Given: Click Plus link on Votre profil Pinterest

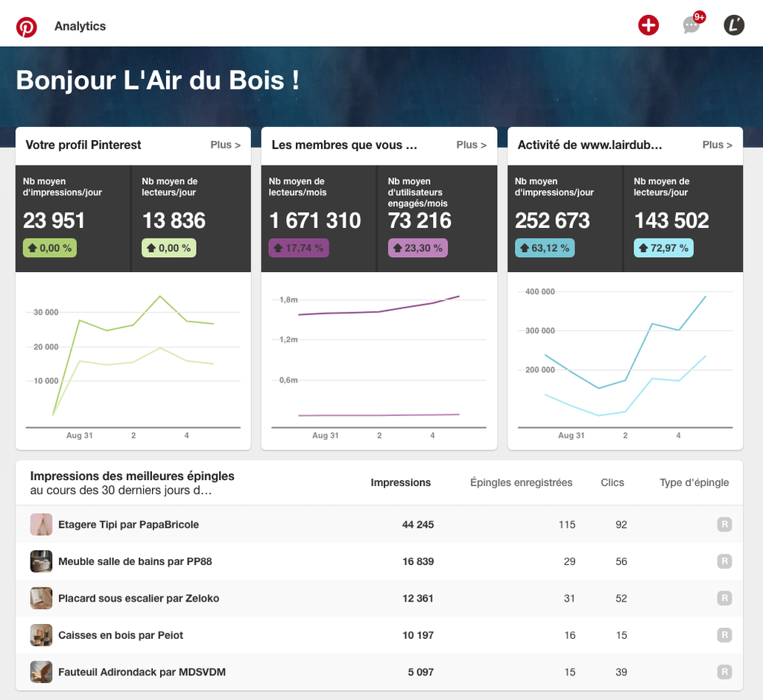Looking at the screenshot, I should [225, 145].
